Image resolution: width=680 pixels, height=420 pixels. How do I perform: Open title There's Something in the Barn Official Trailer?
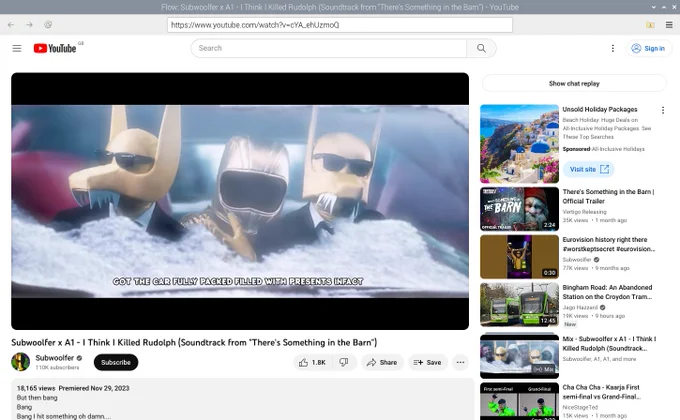click(608, 196)
